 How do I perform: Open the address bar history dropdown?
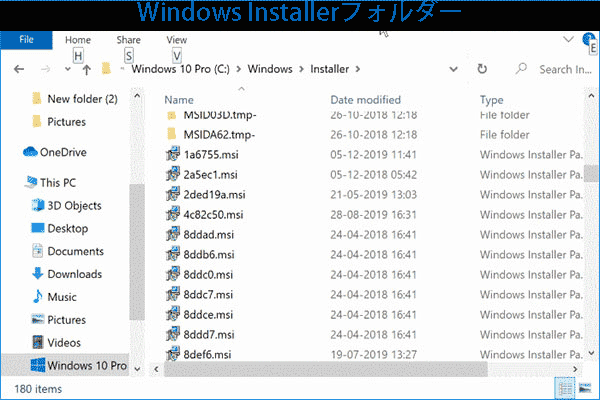click(453, 69)
